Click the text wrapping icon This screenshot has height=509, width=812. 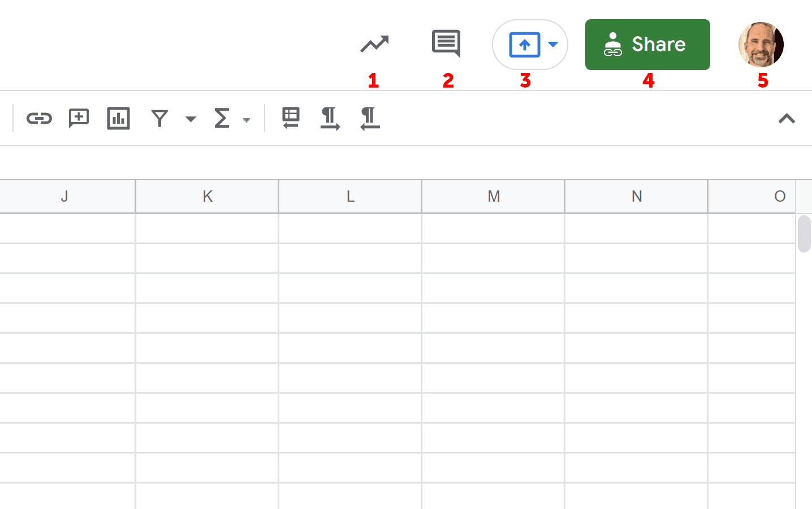[x=290, y=119]
